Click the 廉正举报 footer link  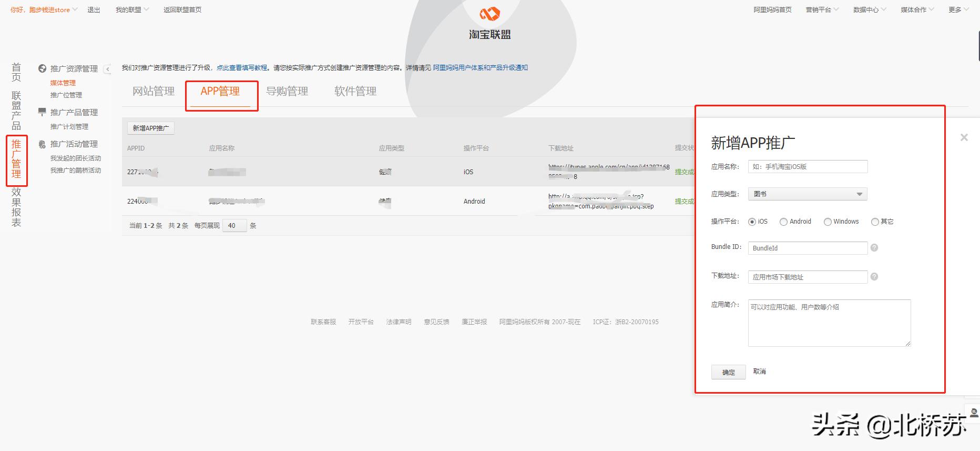475,322
